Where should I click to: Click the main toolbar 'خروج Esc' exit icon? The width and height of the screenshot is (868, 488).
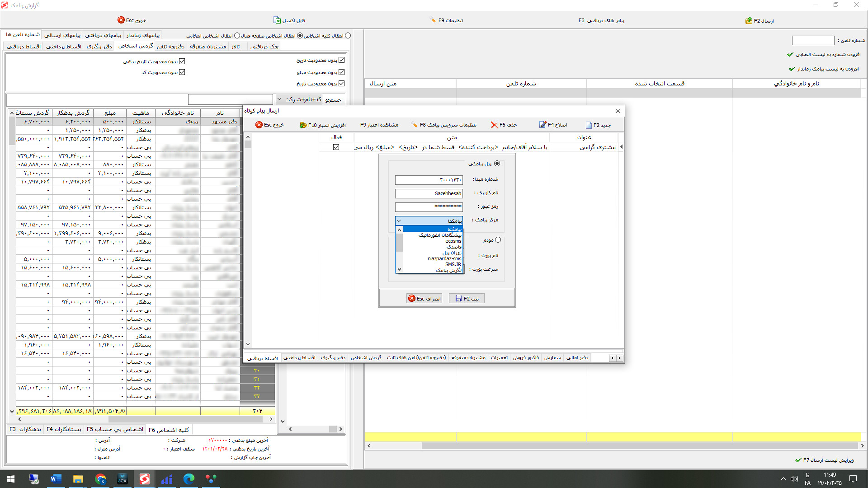click(x=121, y=20)
